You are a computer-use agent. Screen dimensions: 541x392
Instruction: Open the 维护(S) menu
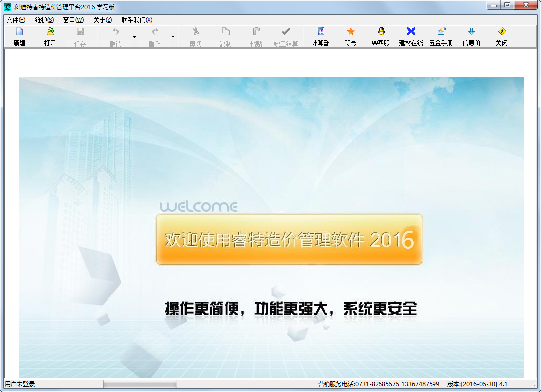[44, 20]
